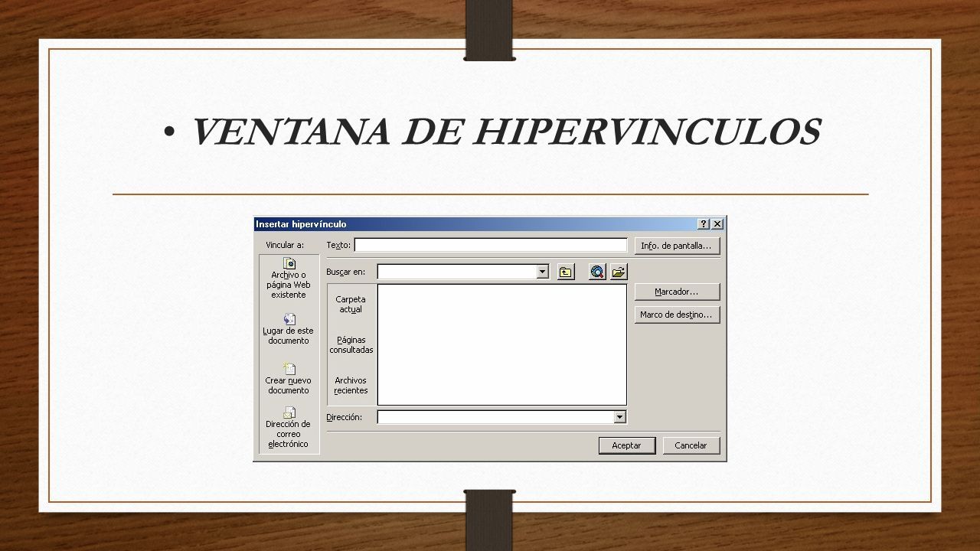The image size is (980, 551).
Task: Open the browse the Web search icon
Action: click(x=597, y=272)
